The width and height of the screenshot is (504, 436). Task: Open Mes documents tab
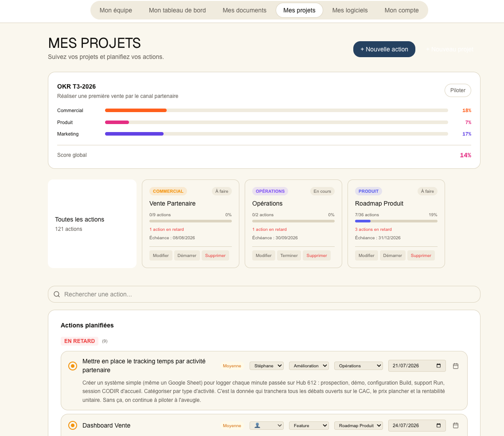click(x=245, y=10)
